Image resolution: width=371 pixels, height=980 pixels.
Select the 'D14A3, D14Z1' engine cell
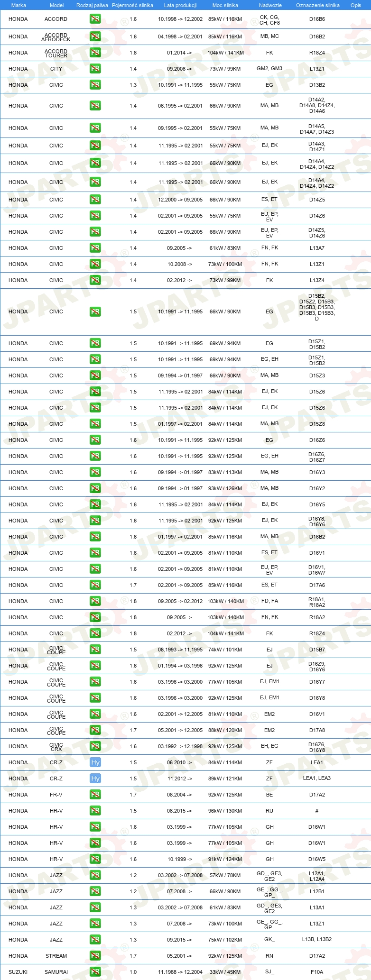coord(317,147)
